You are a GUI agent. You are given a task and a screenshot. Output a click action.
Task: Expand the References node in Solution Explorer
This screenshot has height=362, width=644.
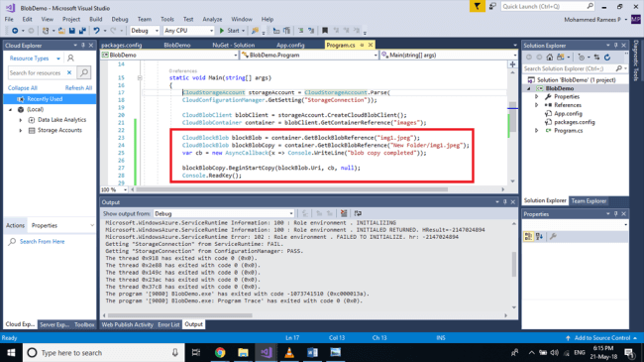click(536, 105)
